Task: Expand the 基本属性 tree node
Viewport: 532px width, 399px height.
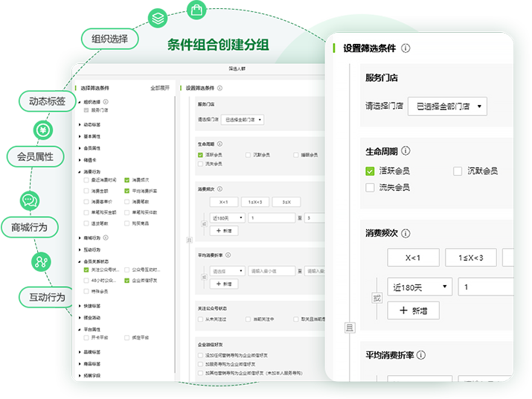Action: pos(80,136)
